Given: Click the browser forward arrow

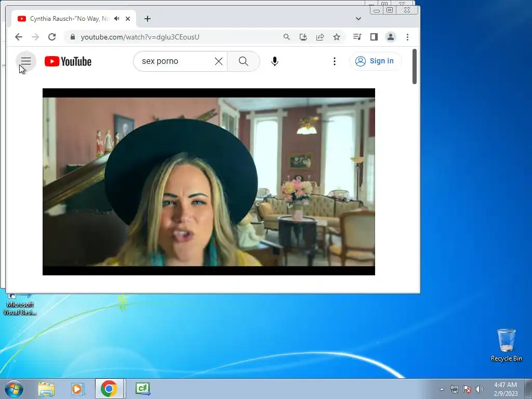Looking at the screenshot, I should (x=35, y=37).
